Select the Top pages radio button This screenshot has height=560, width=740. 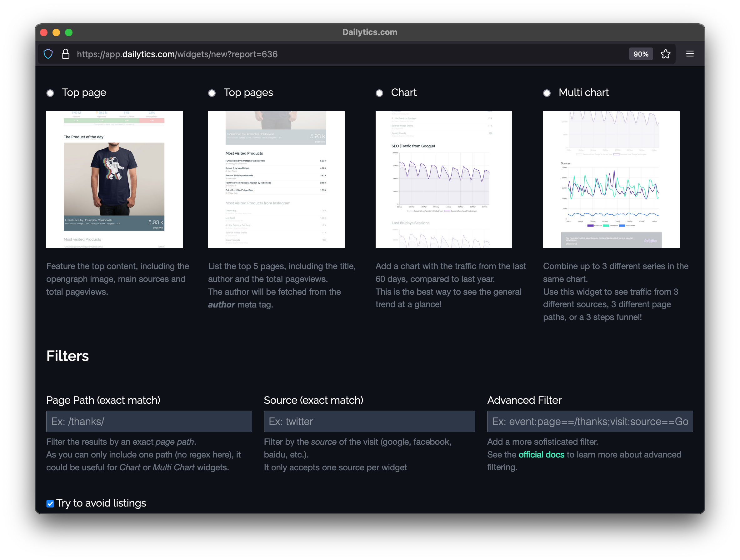[x=212, y=93]
